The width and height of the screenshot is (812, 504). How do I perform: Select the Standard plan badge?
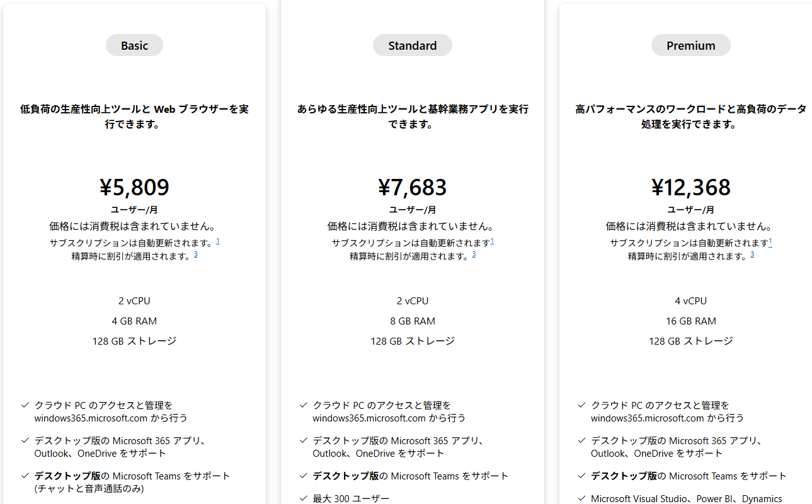[x=413, y=45]
